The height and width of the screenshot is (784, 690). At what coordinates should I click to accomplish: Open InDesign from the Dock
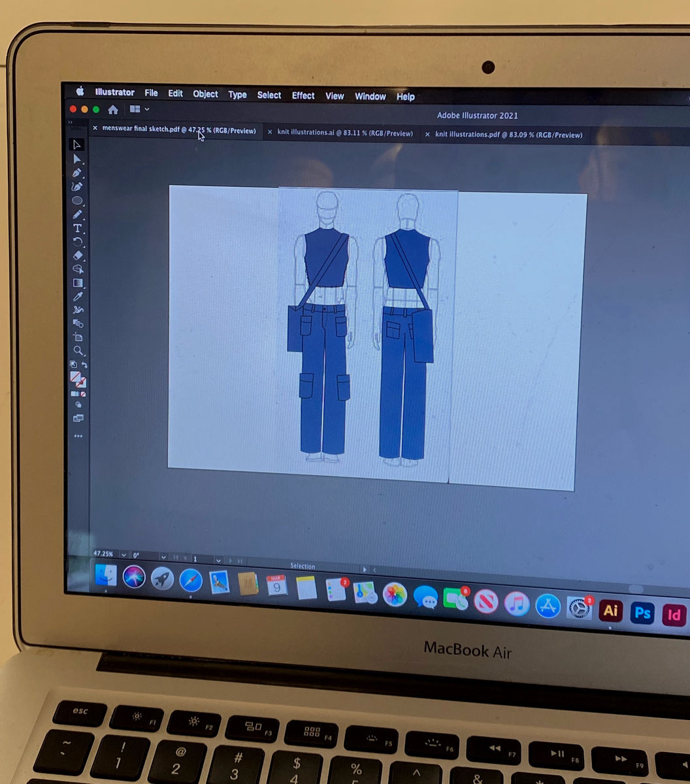point(675,615)
